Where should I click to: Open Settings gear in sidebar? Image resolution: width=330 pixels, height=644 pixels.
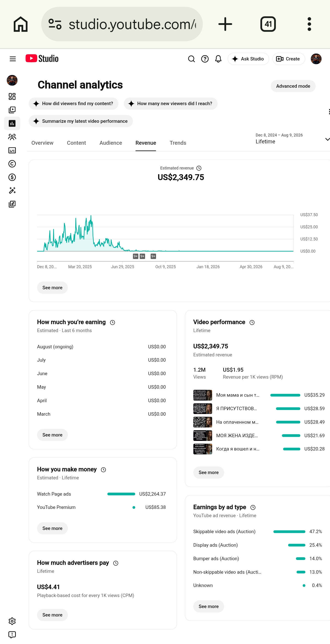click(x=12, y=621)
